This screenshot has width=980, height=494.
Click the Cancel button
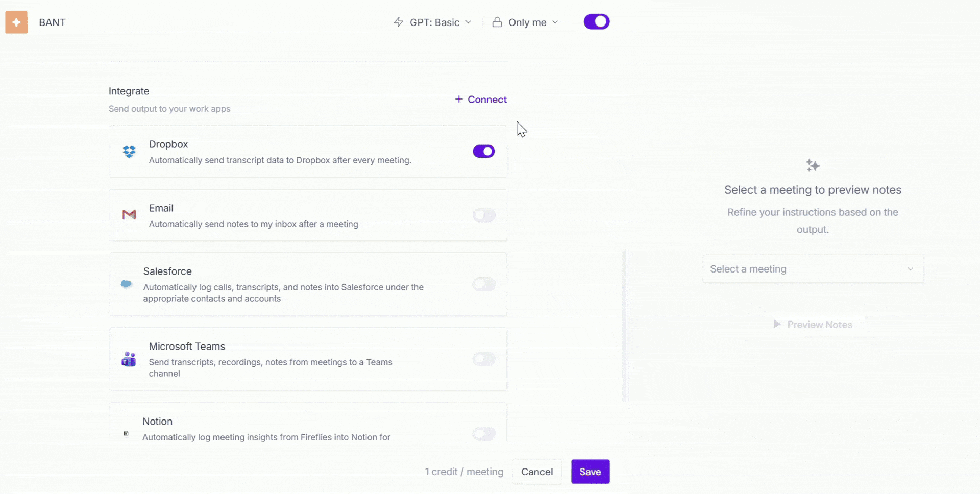click(x=537, y=472)
